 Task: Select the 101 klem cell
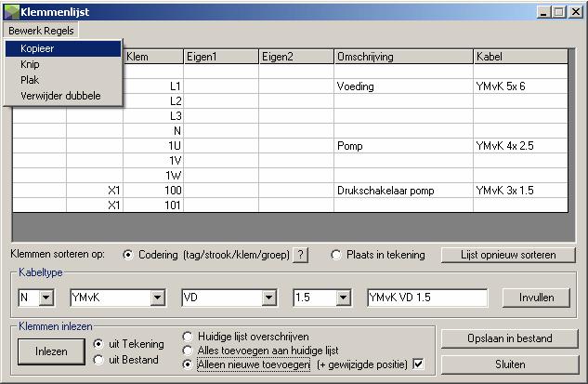pos(153,205)
